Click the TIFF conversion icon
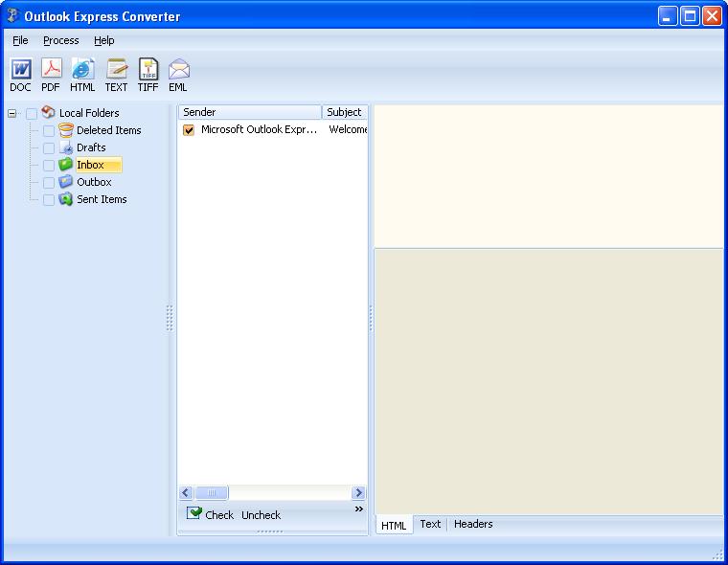 [x=148, y=69]
